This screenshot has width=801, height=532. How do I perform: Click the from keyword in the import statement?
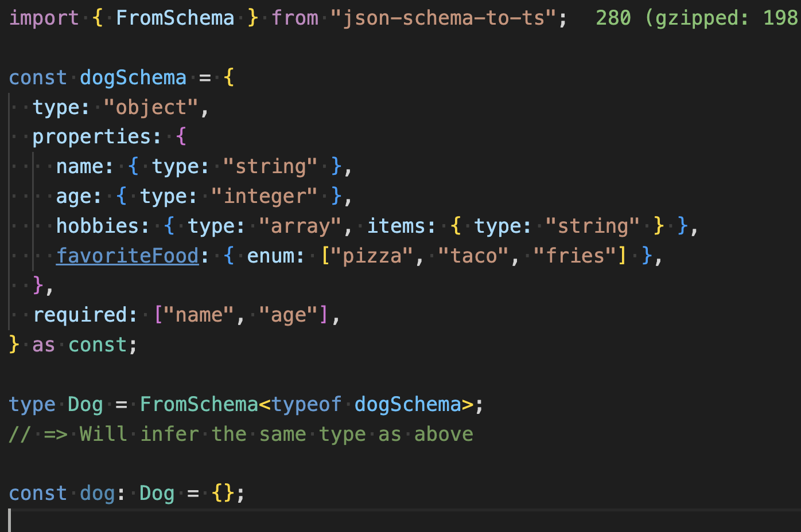pyautogui.click(x=294, y=18)
